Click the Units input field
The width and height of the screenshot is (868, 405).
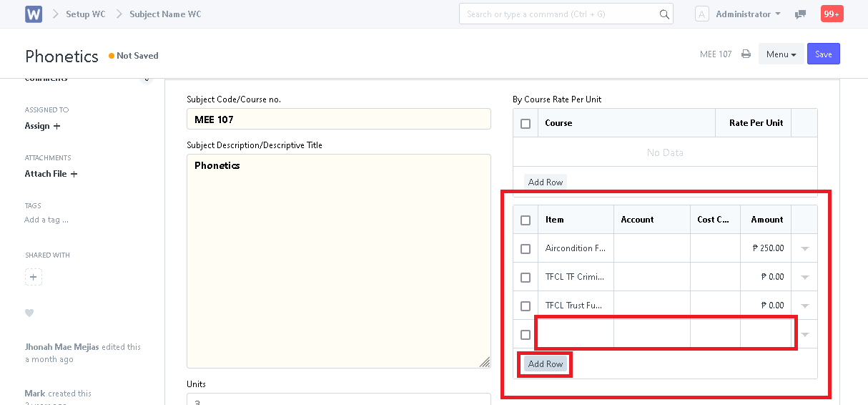pos(339,399)
